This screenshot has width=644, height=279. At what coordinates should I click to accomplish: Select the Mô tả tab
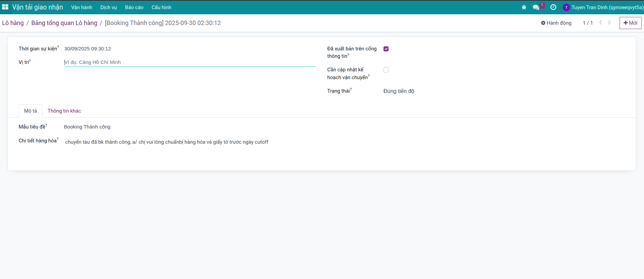pyautogui.click(x=30, y=111)
